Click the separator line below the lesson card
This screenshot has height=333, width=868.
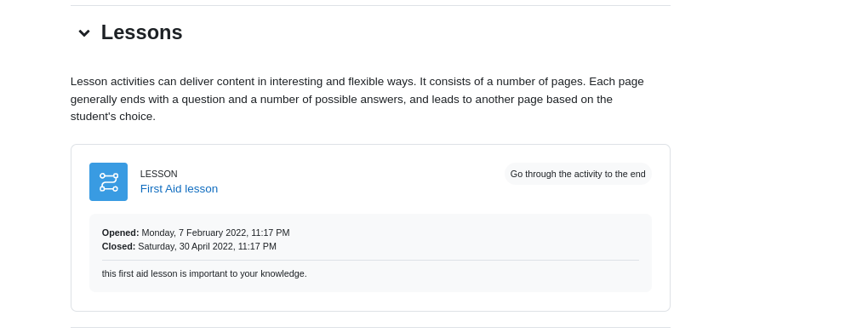pos(370,327)
